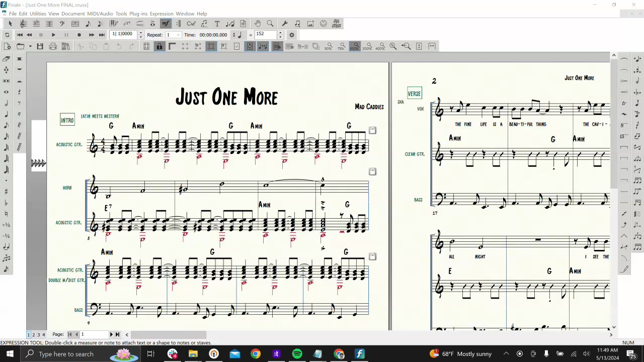Switch to layer 2
Image resolution: width=644 pixels, height=362 pixels.
pyautogui.click(x=34, y=334)
